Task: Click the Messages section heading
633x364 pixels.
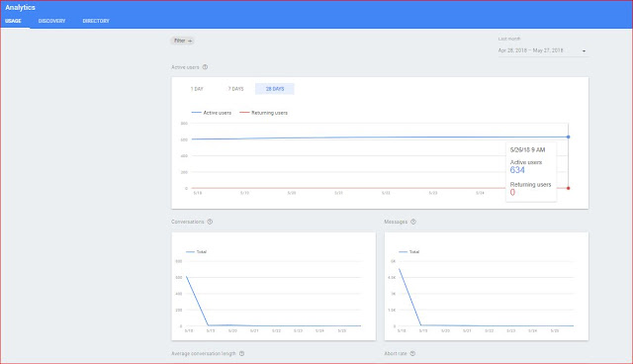Action: (396, 222)
